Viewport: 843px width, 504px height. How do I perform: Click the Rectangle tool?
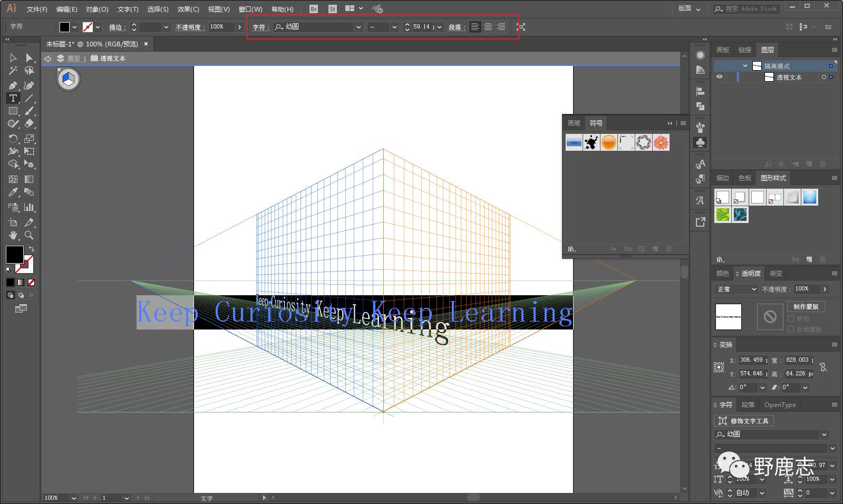coord(13,111)
